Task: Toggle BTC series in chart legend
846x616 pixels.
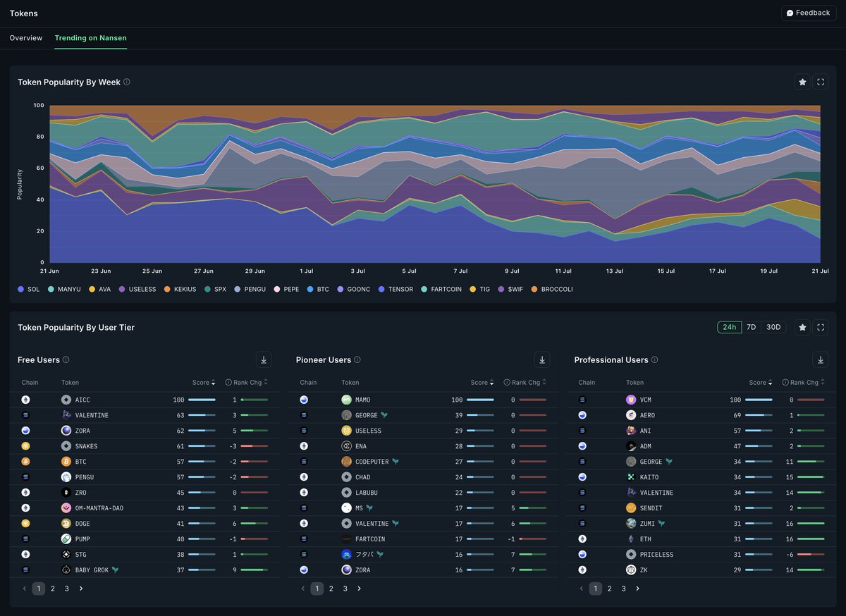Action: click(318, 289)
